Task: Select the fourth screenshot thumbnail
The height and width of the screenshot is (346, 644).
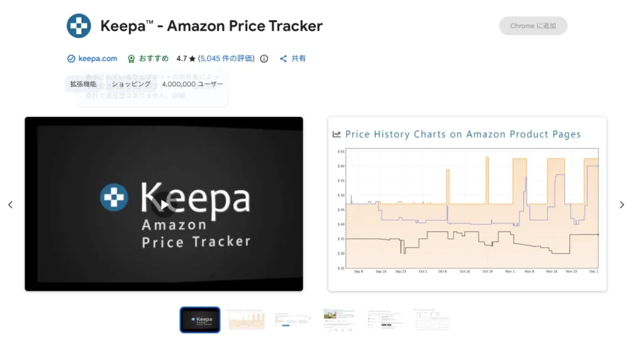Action: pyautogui.click(x=339, y=320)
